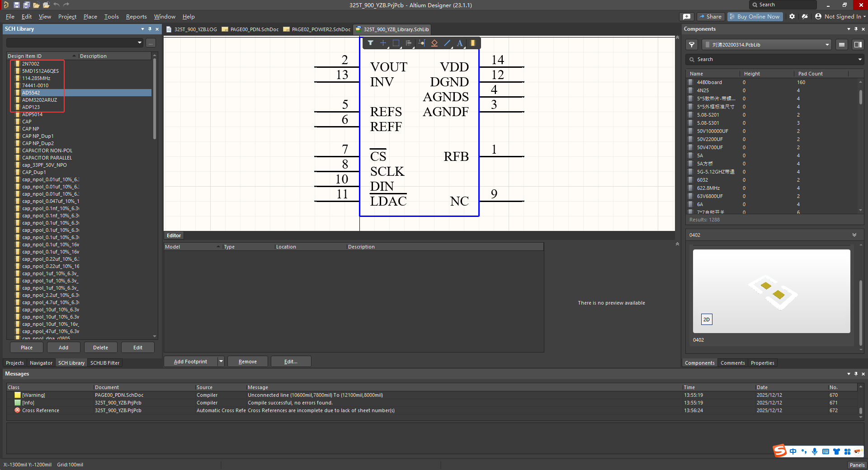Image resolution: width=868 pixels, height=470 pixels.
Task: Open the Reports menu
Action: (x=136, y=16)
